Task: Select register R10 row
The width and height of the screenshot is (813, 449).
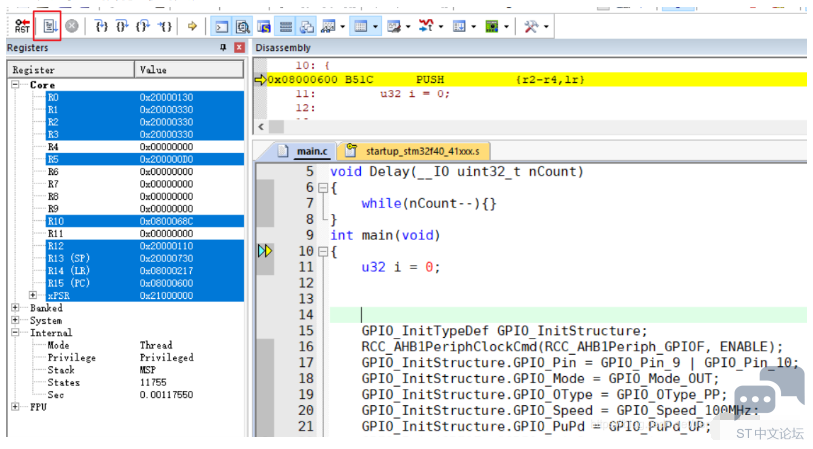Action: click(145, 221)
